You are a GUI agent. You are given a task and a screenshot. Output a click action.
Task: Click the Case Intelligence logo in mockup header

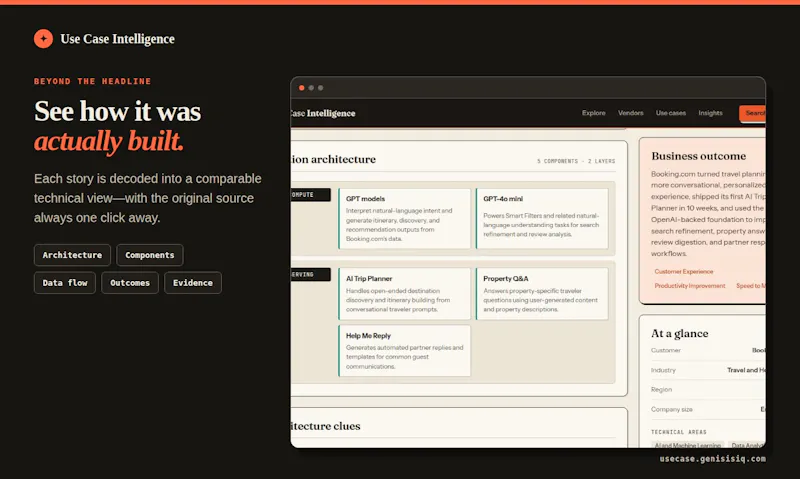323,113
